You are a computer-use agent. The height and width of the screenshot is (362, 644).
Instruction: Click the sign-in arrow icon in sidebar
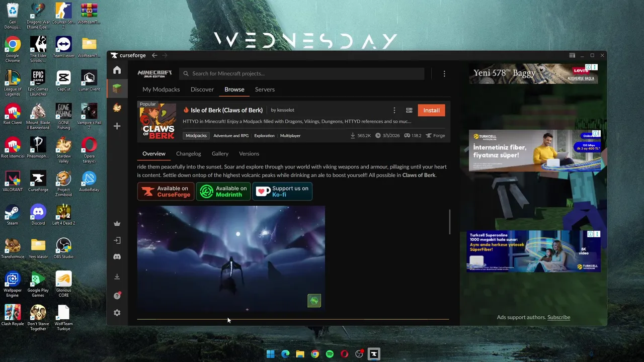tap(117, 240)
